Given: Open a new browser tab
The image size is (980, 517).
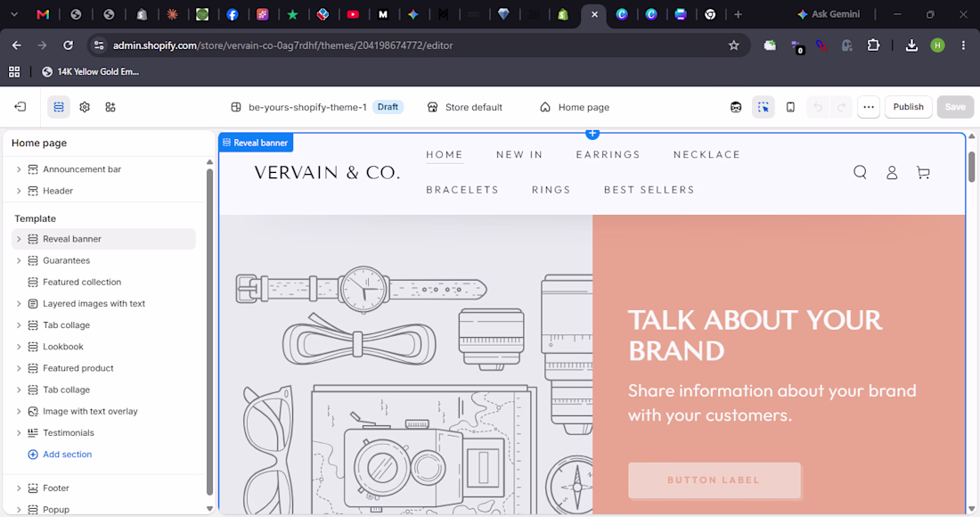Looking at the screenshot, I should point(739,14).
